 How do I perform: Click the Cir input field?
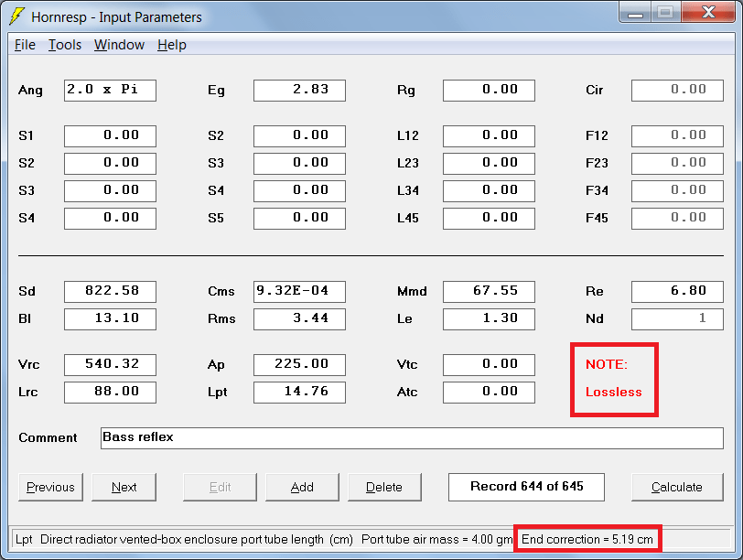678,91
